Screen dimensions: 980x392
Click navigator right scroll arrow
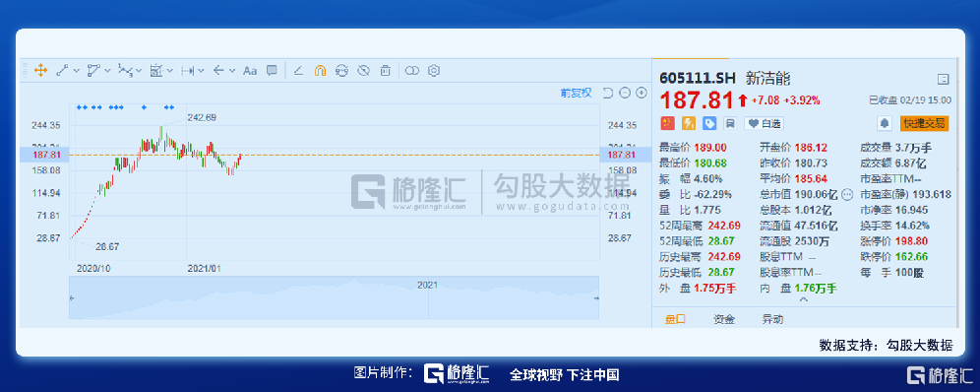(596, 297)
